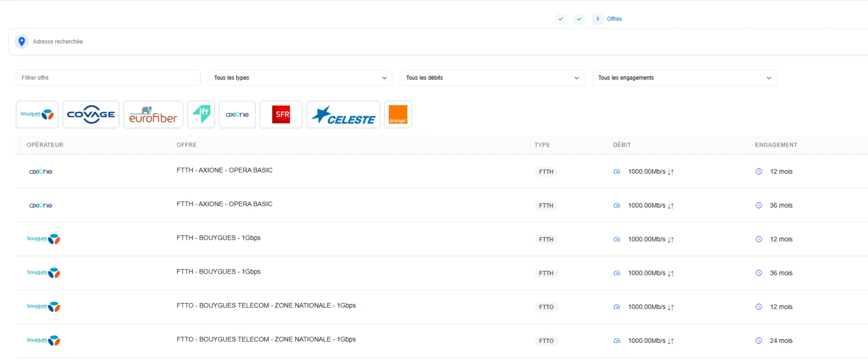Click the TYPE column header
The height and width of the screenshot is (360, 868).
(x=542, y=145)
